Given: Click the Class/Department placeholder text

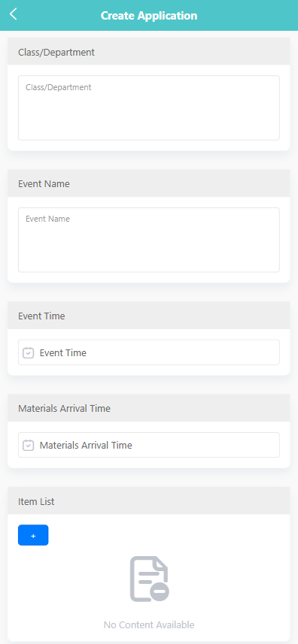Looking at the screenshot, I should [x=59, y=87].
